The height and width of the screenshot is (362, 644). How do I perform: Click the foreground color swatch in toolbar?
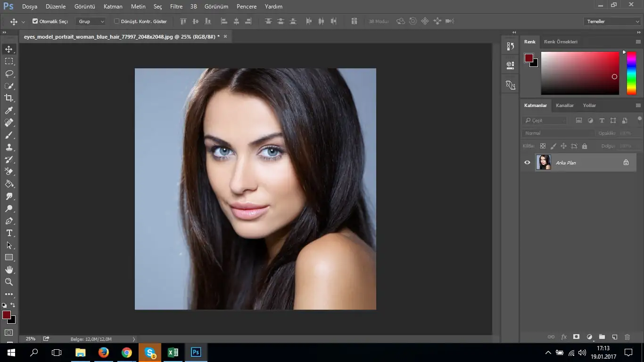click(6, 315)
